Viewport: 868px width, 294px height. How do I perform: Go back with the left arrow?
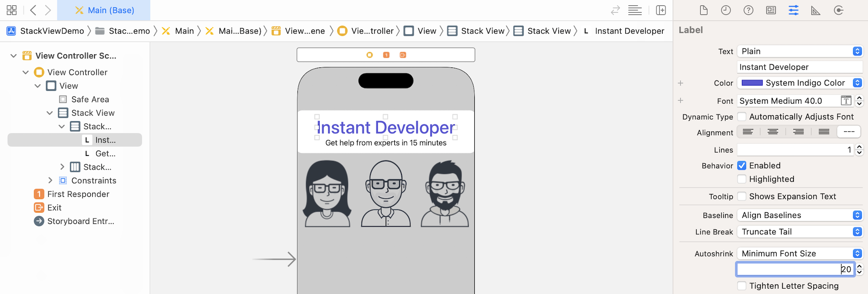[x=33, y=10]
